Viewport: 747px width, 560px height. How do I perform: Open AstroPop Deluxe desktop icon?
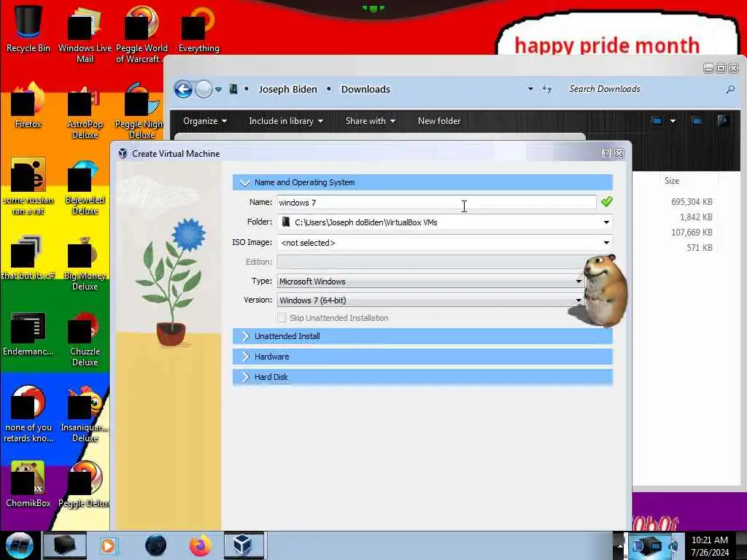tap(85, 112)
